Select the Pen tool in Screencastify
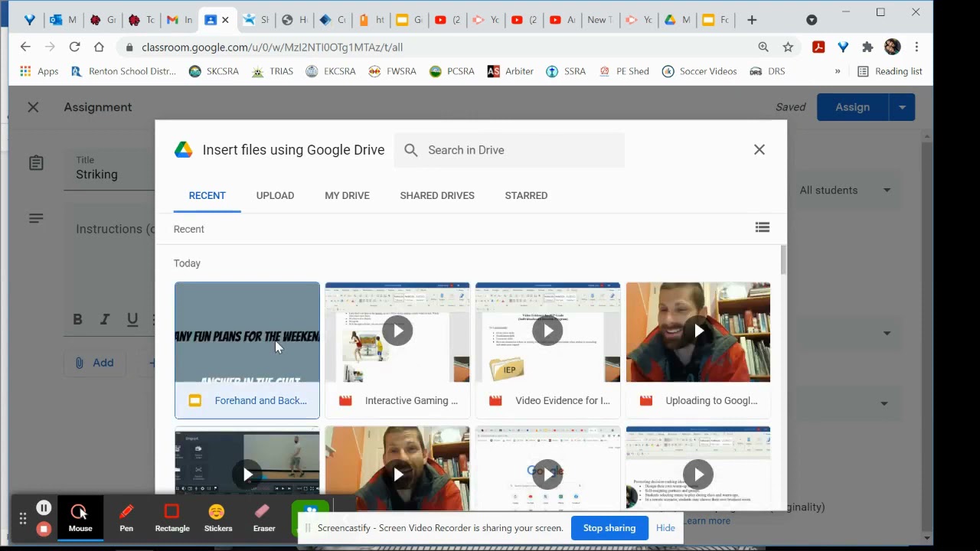The height and width of the screenshot is (551, 980). [126, 518]
